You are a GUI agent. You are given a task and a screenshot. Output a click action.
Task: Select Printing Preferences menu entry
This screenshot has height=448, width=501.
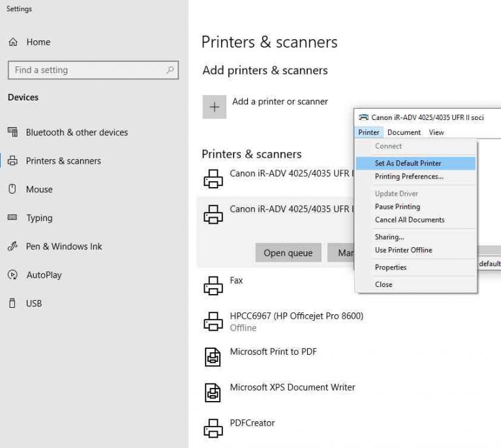(409, 177)
